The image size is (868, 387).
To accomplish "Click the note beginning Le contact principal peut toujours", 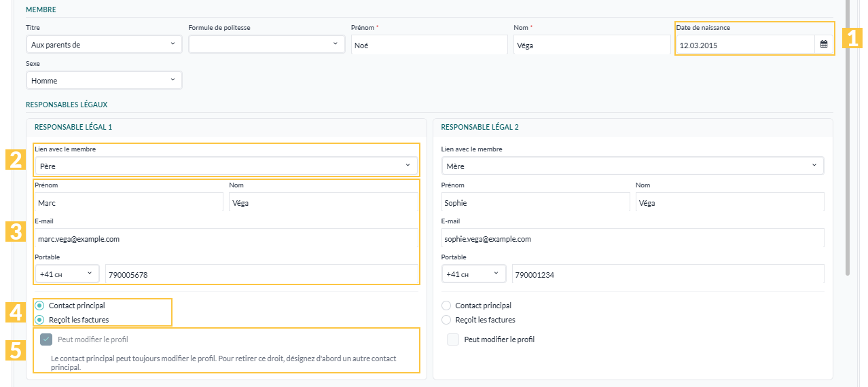I will point(223,363).
